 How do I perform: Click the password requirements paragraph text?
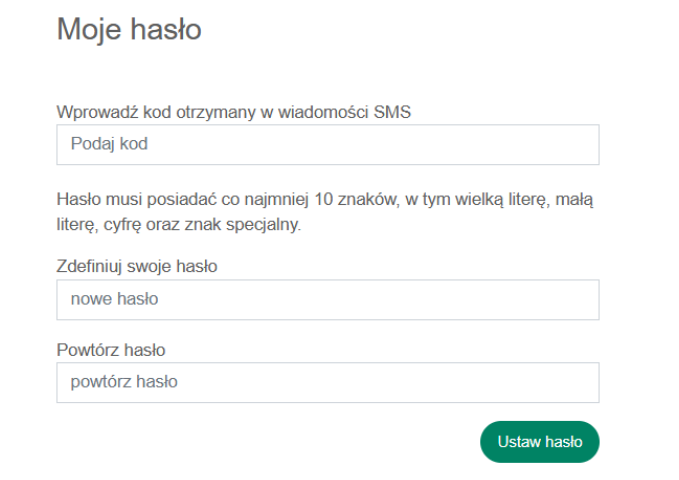(325, 212)
